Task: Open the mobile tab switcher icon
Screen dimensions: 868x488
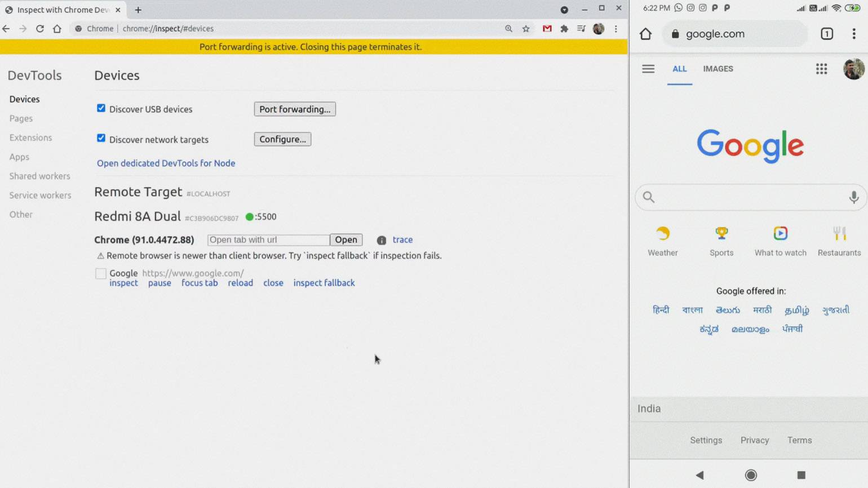Action: [826, 34]
